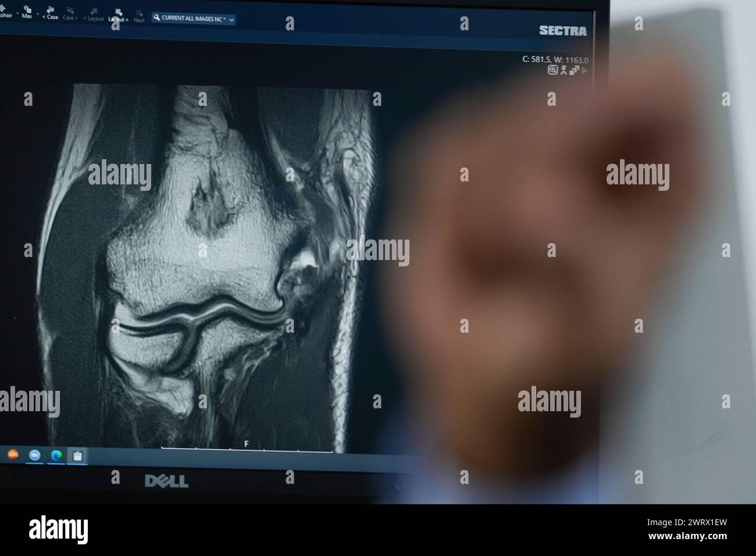756x556 pixels.
Task: Click the C: 581.5, W: 1163.0 readout
Action: coord(556,59)
